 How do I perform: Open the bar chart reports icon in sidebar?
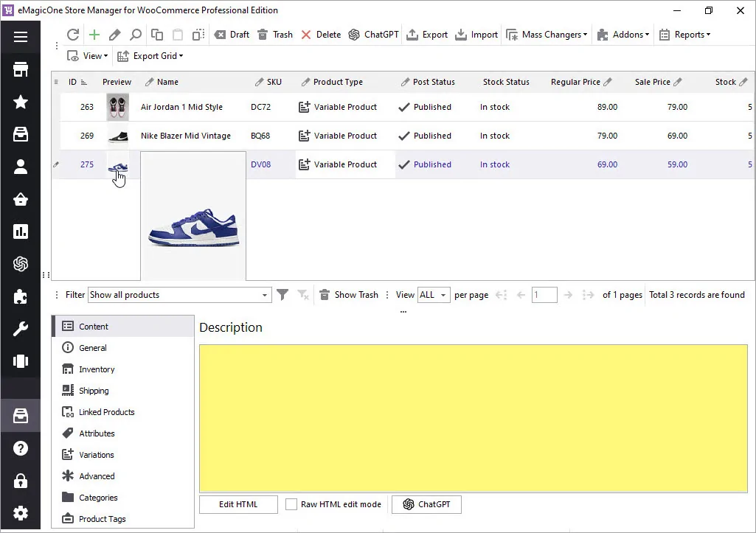pyautogui.click(x=20, y=233)
